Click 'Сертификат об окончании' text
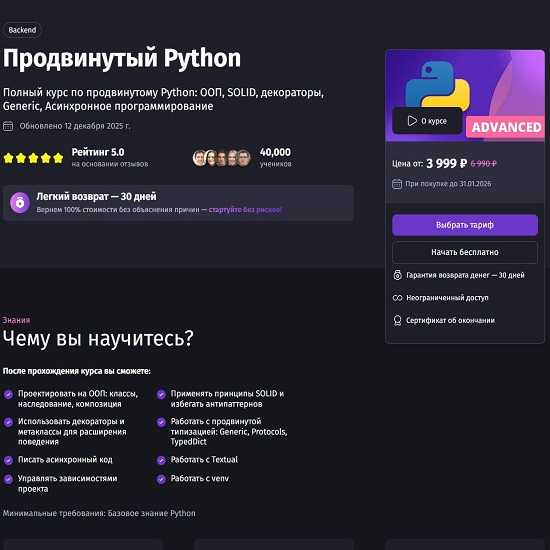Screen dimensions: 550x550 coord(450,321)
